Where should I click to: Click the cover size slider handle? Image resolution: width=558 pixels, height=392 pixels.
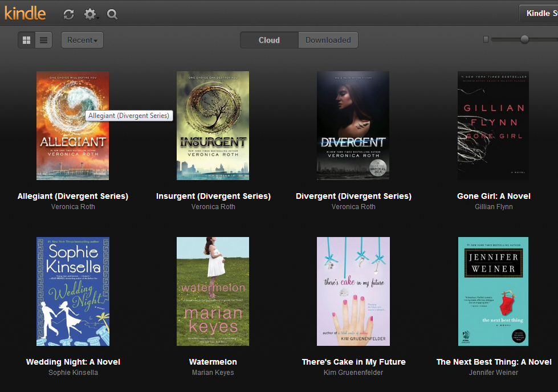tap(524, 39)
